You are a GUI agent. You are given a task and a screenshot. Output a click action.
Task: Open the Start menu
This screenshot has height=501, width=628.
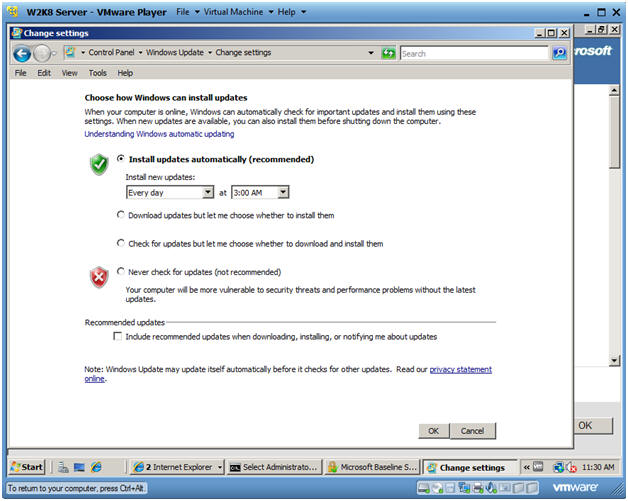click(x=26, y=467)
